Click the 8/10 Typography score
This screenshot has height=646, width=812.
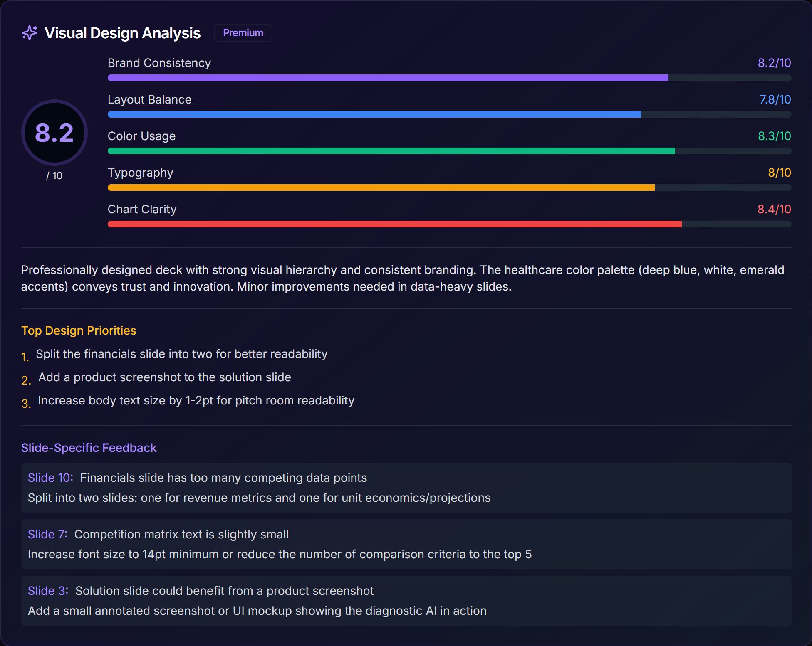[x=779, y=173]
